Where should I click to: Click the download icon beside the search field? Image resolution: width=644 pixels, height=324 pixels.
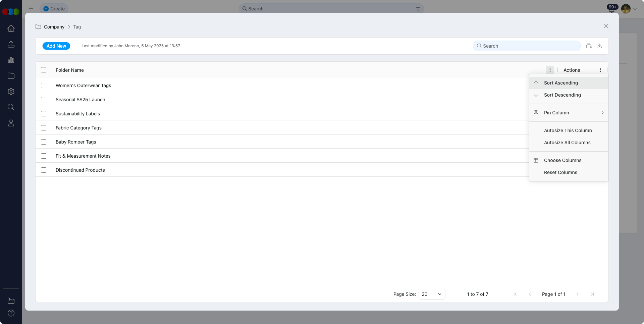[x=600, y=46]
